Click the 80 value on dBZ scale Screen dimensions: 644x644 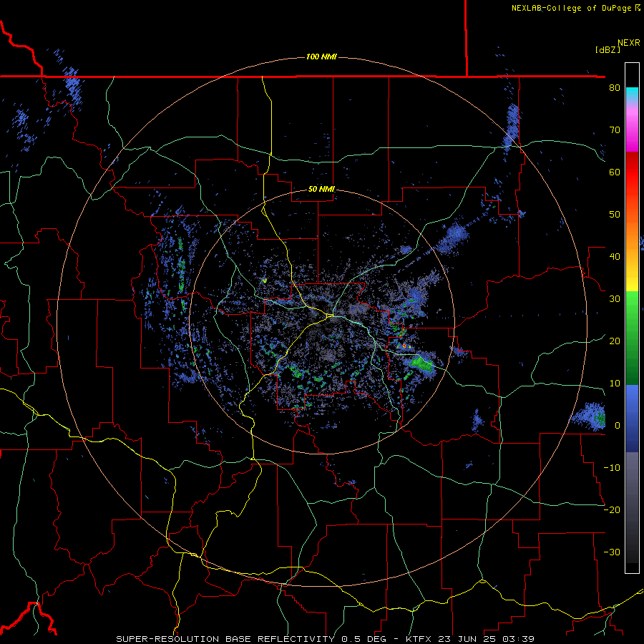coord(615,87)
